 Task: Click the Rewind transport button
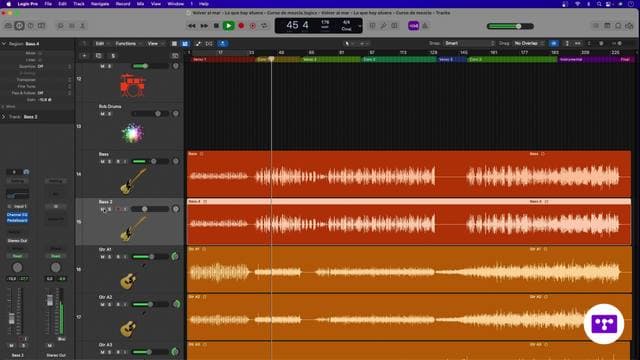(191, 26)
